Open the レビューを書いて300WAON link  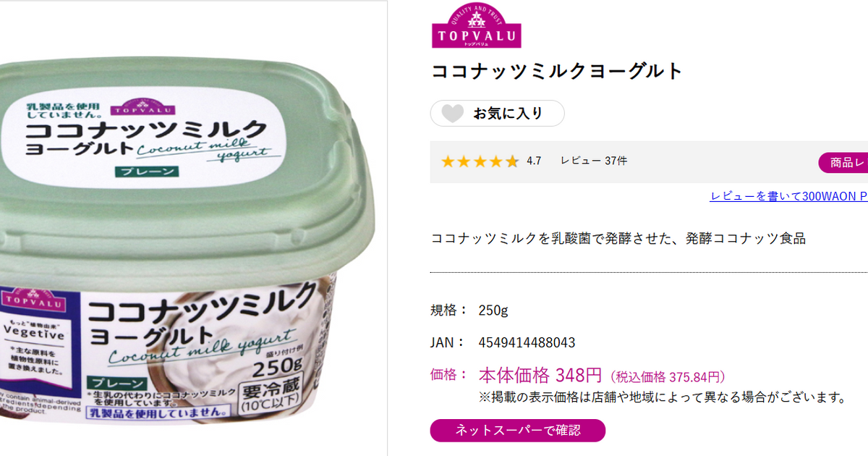pos(788,196)
